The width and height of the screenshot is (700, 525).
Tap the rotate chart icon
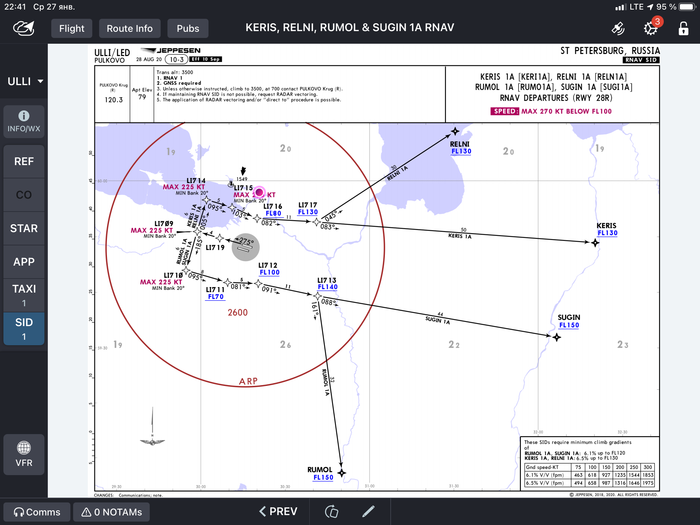[x=331, y=512]
